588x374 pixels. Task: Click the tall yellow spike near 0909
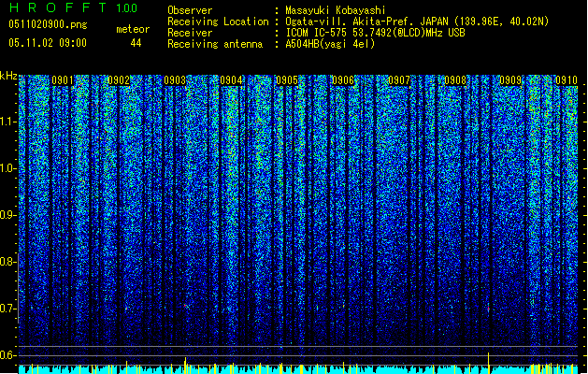[x=488, y=363]
